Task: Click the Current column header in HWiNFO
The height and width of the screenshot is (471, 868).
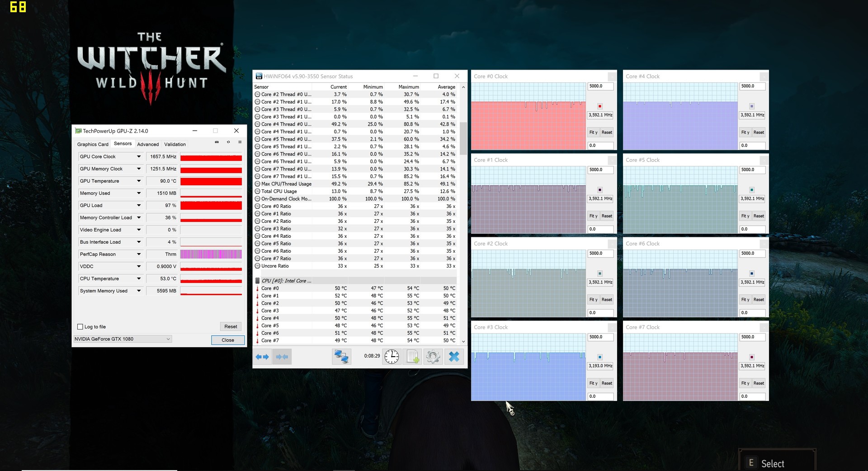Action: tap(338, 87)
